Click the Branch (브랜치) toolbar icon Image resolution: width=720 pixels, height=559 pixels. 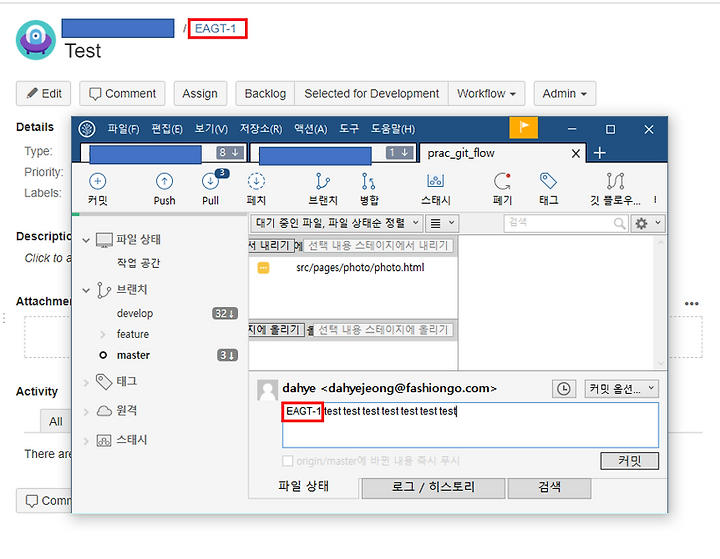(x=323, y=181)
